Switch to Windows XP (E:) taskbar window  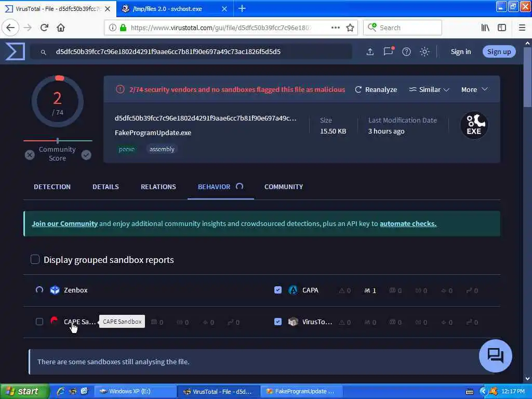point(135,392)
